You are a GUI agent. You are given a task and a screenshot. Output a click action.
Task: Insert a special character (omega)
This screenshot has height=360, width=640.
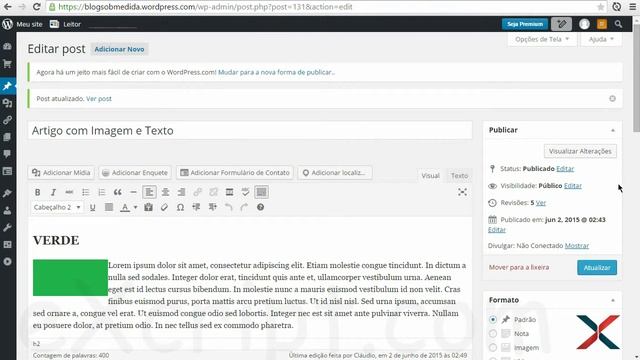tap(180, 207)
